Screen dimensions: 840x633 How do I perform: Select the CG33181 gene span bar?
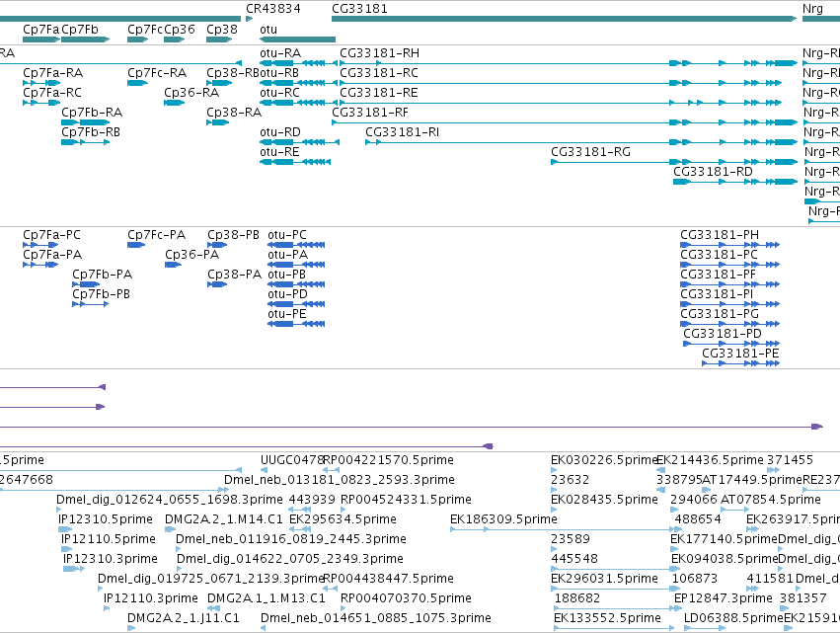(x=564, y=19)
